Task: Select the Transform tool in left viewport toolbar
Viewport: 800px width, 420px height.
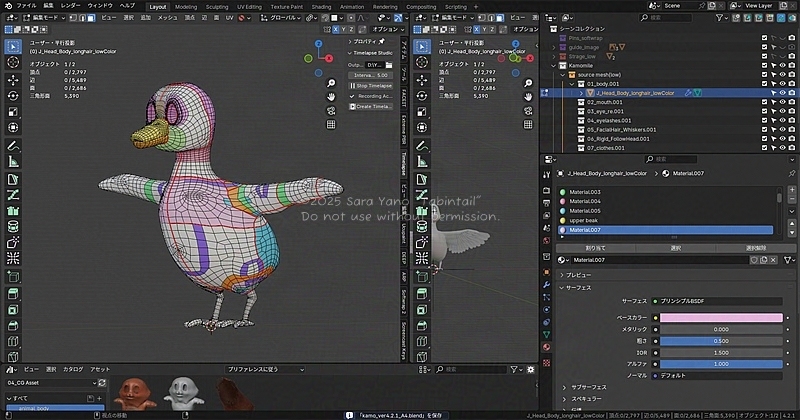Action: point(13,128)
